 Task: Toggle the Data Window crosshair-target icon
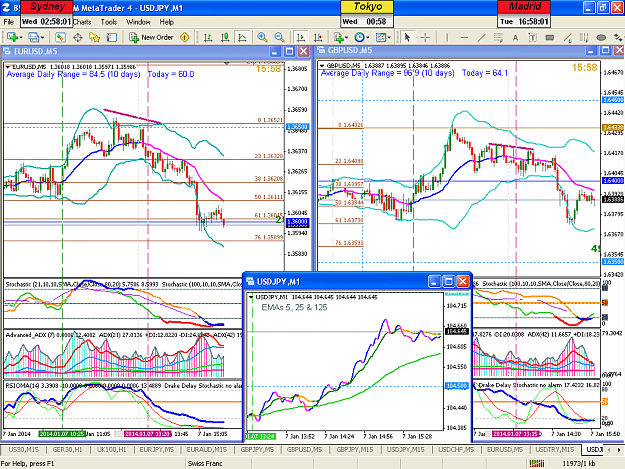[x=78, y=37]
